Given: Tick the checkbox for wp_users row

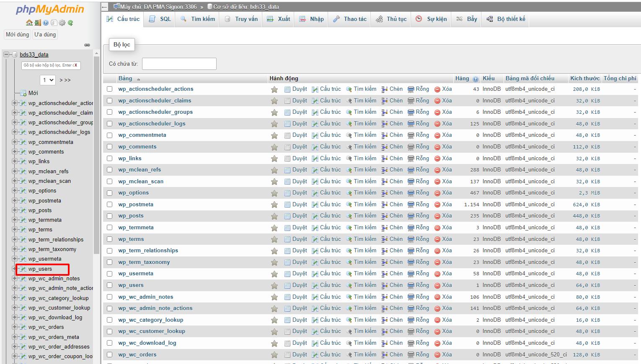Looking at the screenshot, I should pyautogui.click(x=110, y=285).
